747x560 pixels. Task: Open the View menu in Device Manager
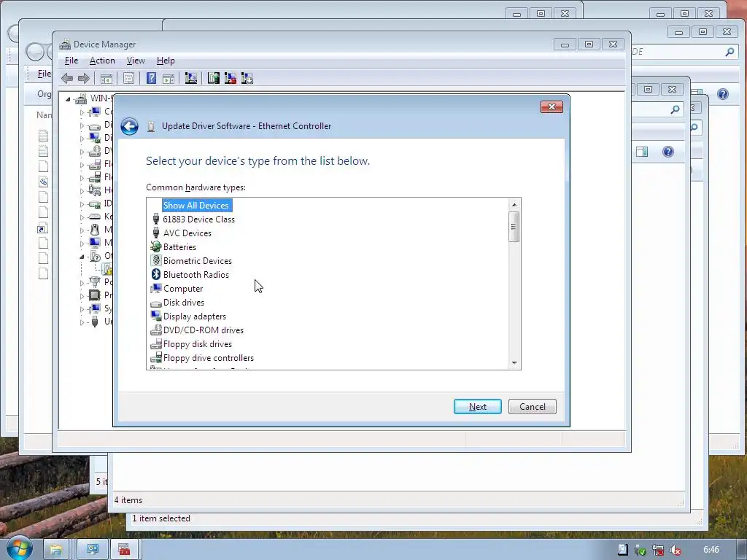click(x=136, y=61)
